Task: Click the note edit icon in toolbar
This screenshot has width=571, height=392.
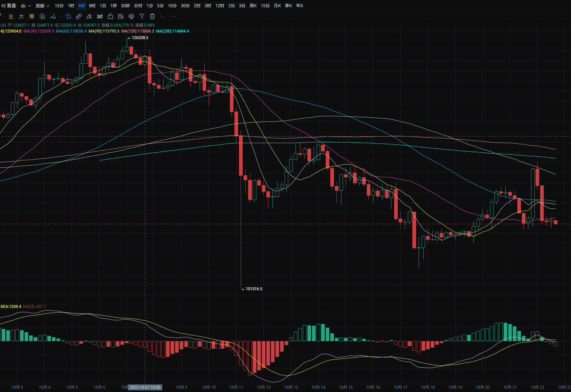Action: click(x=121, y=16)
